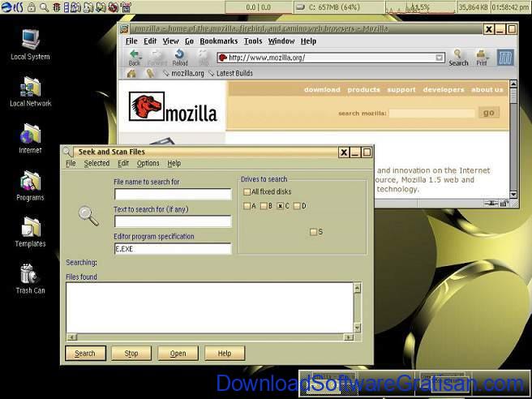
Task: Click the calendar icon in top bar
Action: (126, 6)
